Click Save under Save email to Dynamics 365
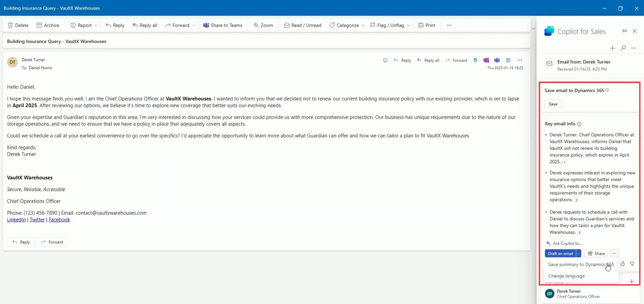The width and height of the screenshot is (644, 304). click(x=553, y=104)
